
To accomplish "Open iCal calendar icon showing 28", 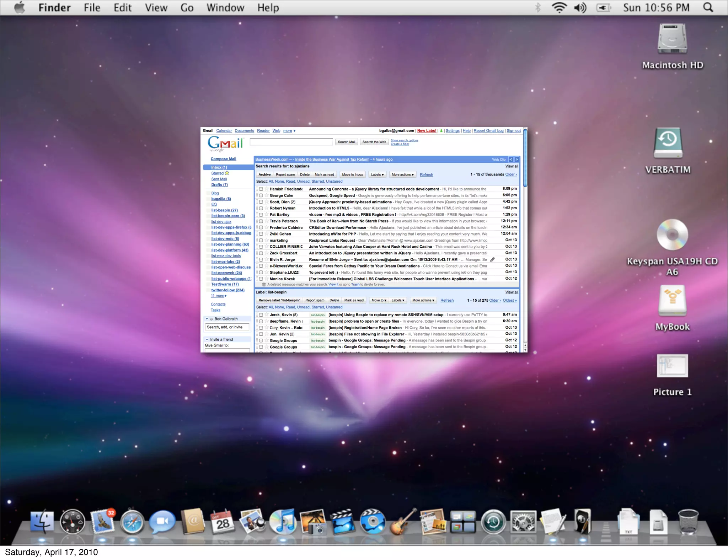I will (222, 522).
